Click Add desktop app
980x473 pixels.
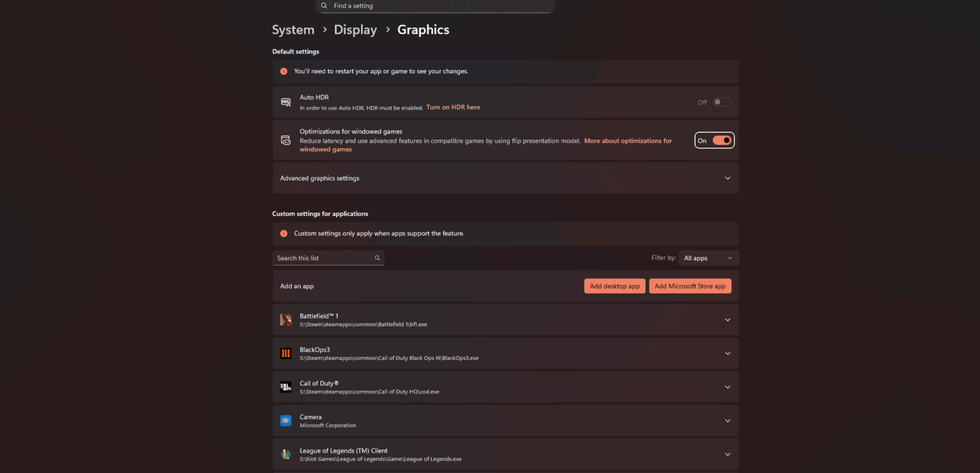pyautogui.click(x=614, y=286)
